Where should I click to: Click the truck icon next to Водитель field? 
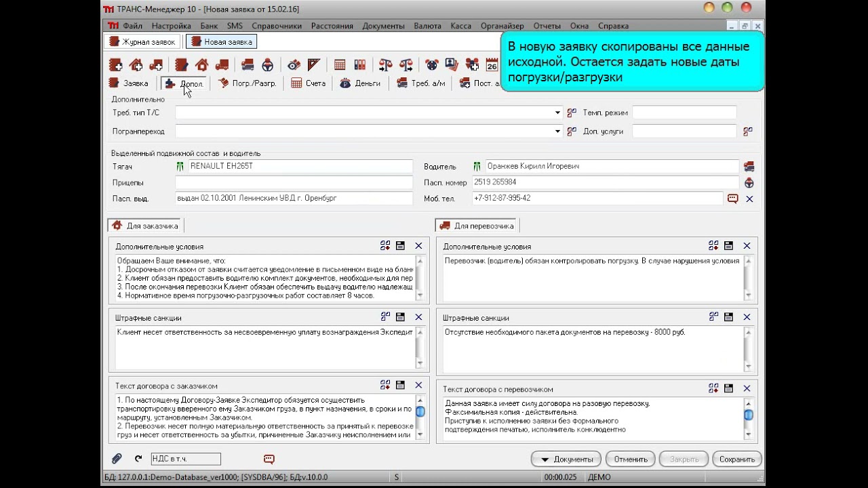749,166
